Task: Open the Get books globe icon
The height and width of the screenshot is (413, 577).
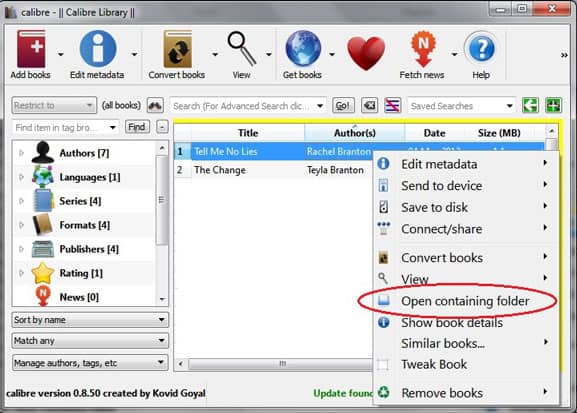Action: 303,49
